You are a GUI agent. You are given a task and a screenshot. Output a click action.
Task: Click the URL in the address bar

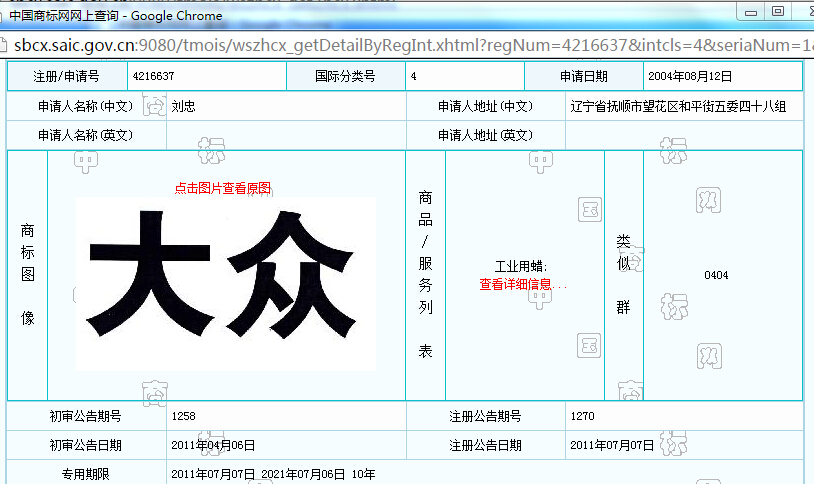click(413, 45)
